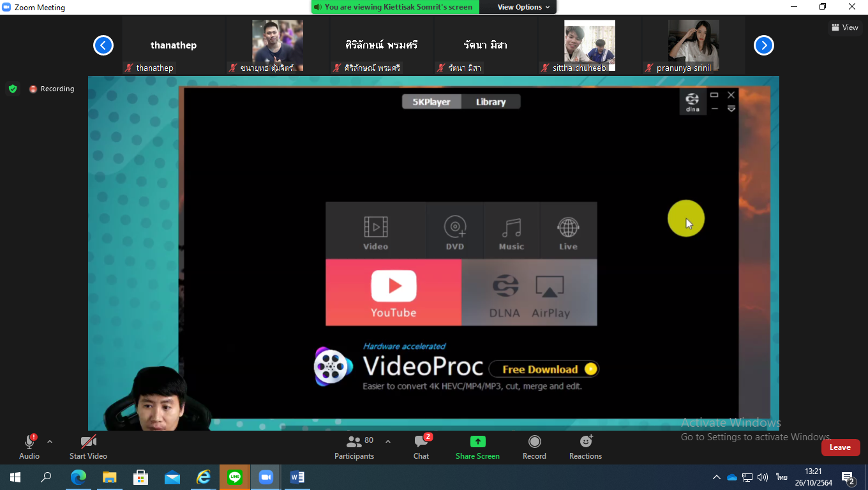Switch to Library tab
Image resolution: width=868 pixels, height=490 pixels.
coord(490,101)
